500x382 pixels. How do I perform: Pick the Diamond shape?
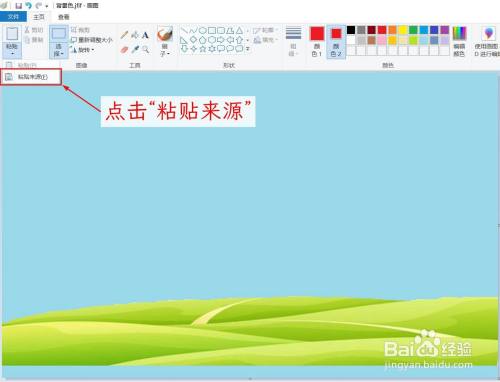pyautogui.click(x=193, y=40)
